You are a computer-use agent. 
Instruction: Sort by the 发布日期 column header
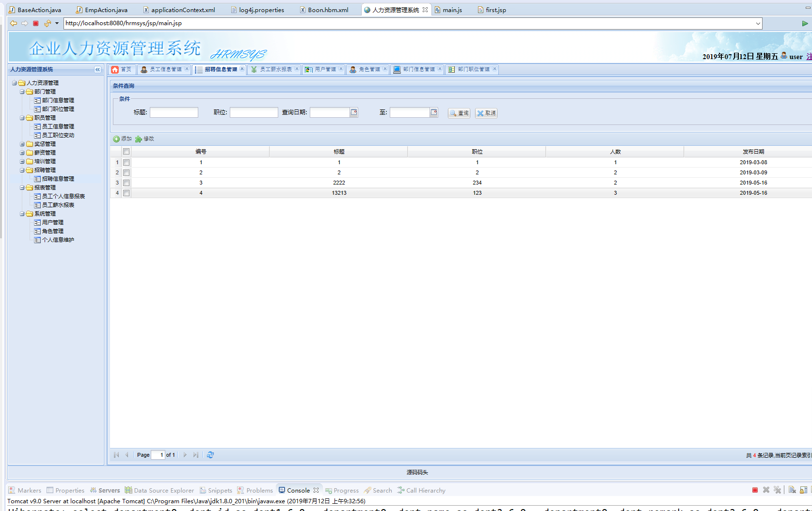(x=753, y=152)
